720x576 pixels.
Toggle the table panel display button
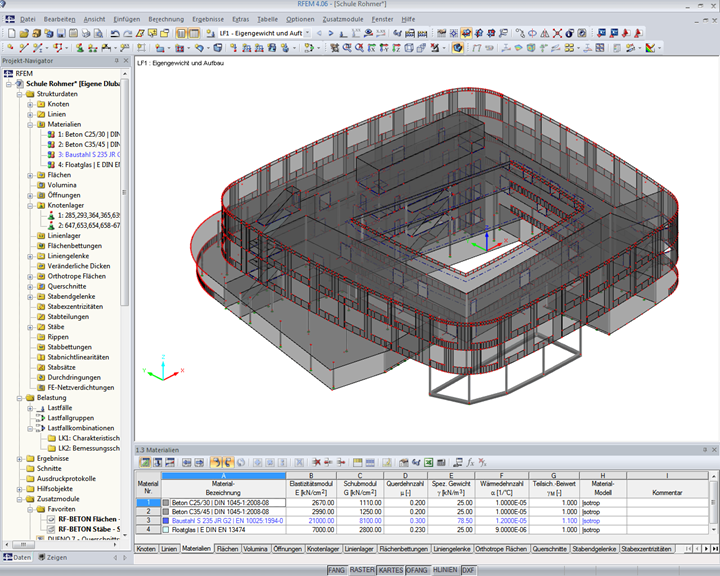click(x=194, y=33)
